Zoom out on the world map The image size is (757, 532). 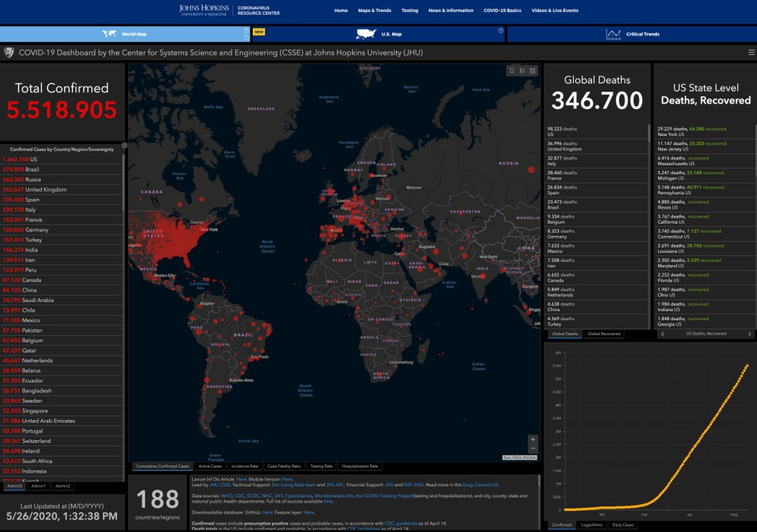click(532, 449)
